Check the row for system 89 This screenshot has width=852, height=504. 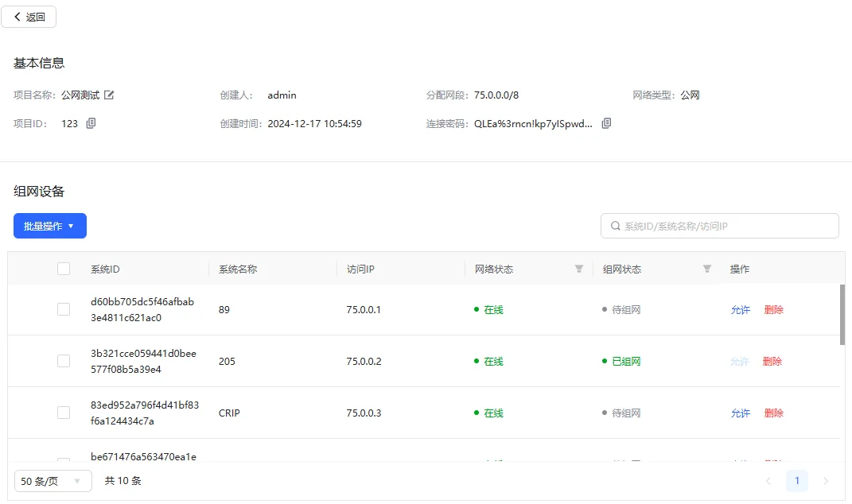64,309
